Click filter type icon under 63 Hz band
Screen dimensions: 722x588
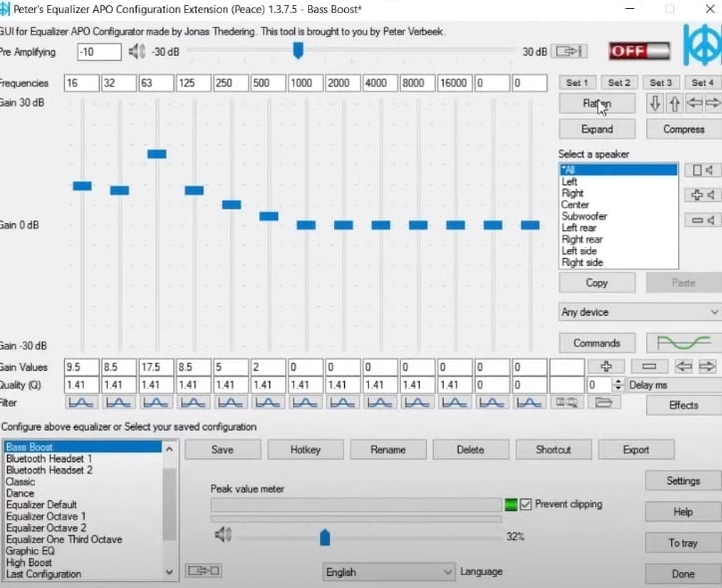[156, 403]
